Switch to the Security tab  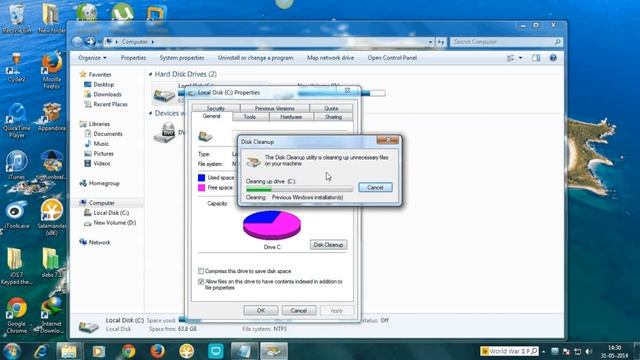(216, 108)
